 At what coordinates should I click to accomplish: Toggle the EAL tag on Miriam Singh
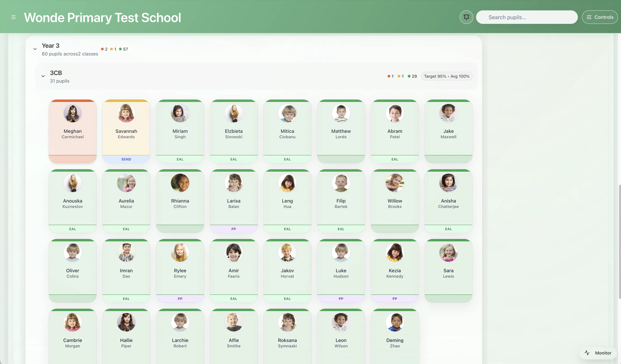point(180,159)
